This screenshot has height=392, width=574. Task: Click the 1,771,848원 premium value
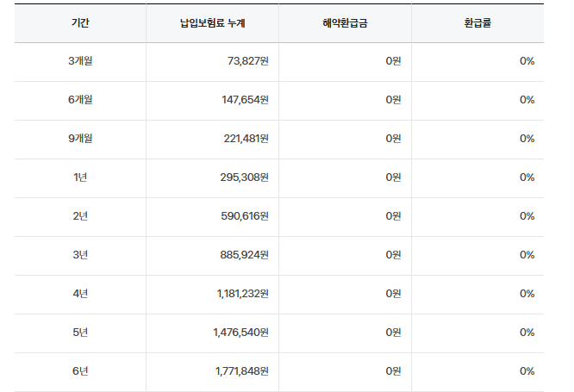pyautogui.click(x=242, y=371)
